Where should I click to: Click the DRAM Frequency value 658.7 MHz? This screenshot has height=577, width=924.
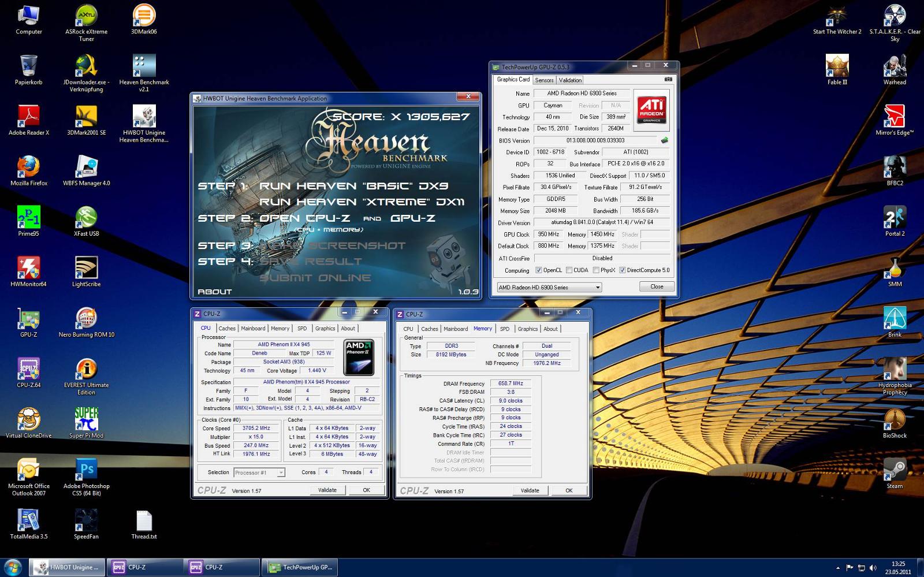(x=511, y=384)
